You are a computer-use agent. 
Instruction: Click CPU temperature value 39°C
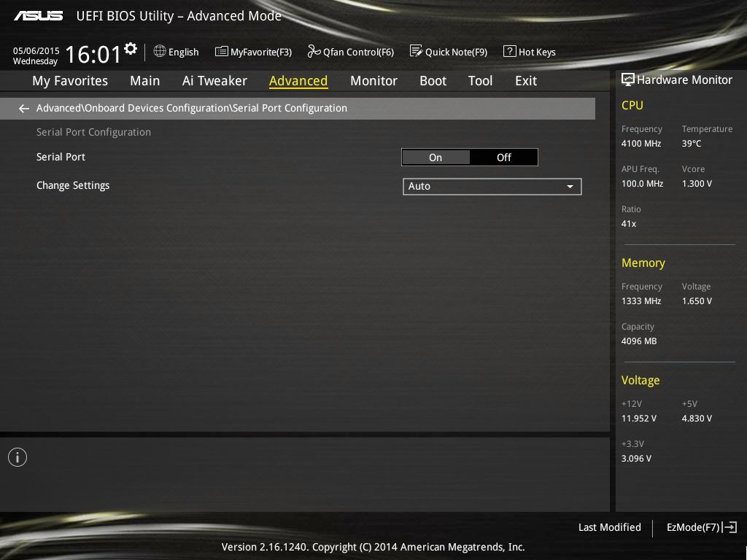[x=692, y=144]
